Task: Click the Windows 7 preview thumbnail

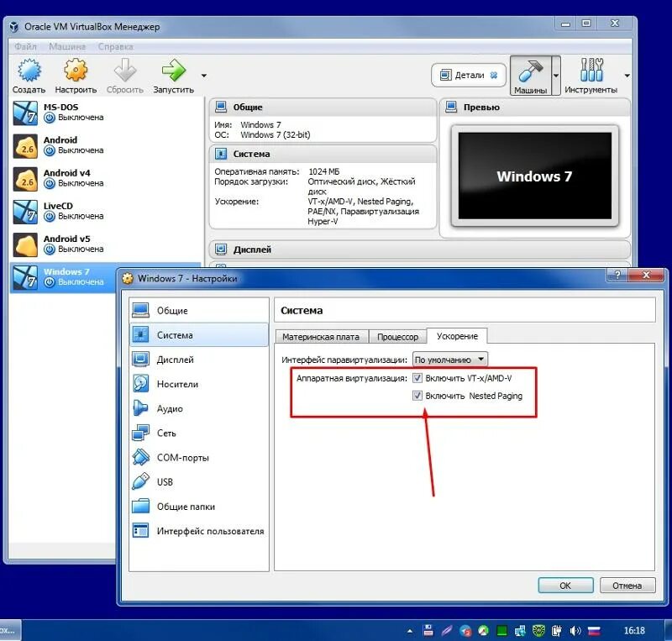Action: coord(535,176)
